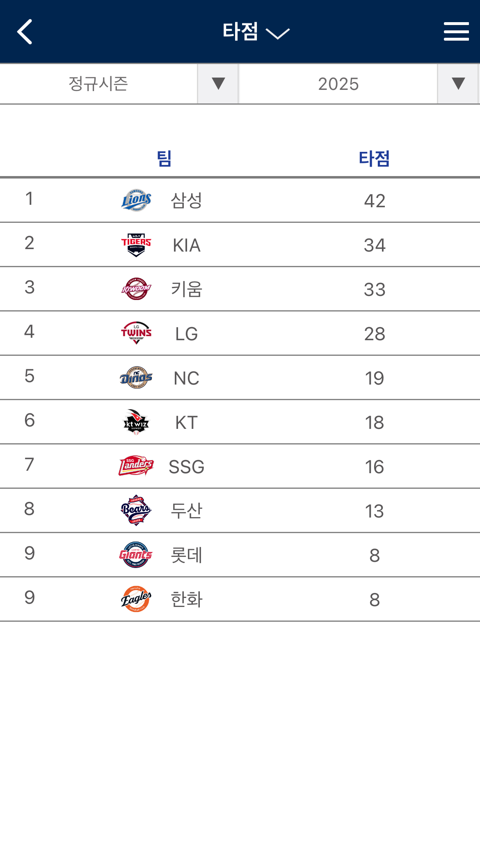Tap the back arrow icon
Image resolution: width=480 pixels, height=868 pixels.
tap(25, 32)
